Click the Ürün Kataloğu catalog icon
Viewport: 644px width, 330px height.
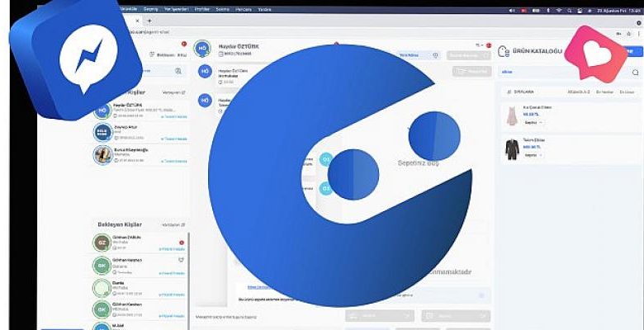[504, 51]
